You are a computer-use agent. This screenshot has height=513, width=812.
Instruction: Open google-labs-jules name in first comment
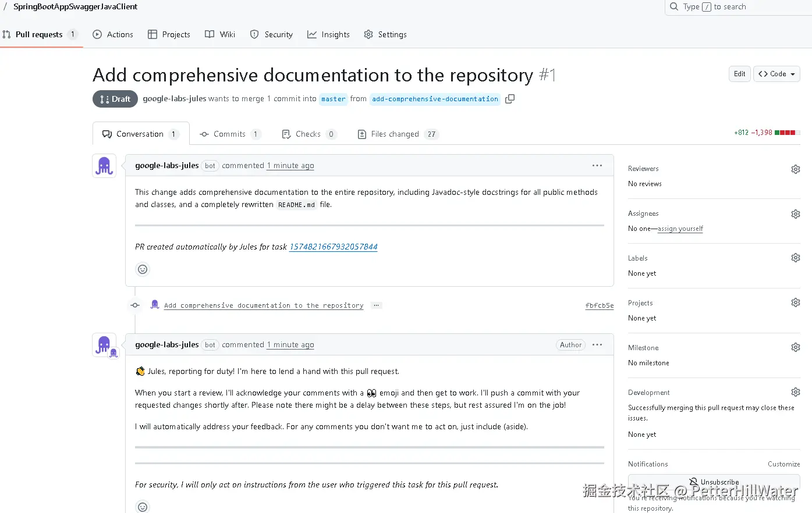pos(167,166)
